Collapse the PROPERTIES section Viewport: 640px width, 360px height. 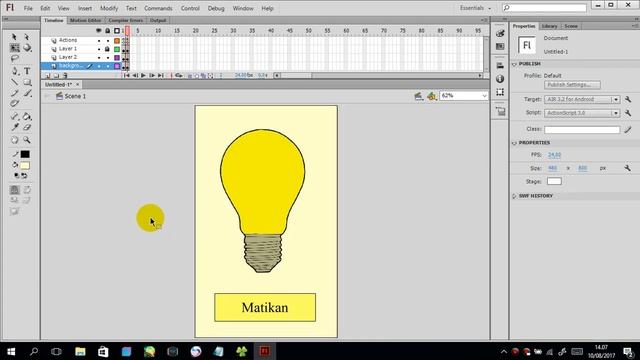click(x=515, y=143)
